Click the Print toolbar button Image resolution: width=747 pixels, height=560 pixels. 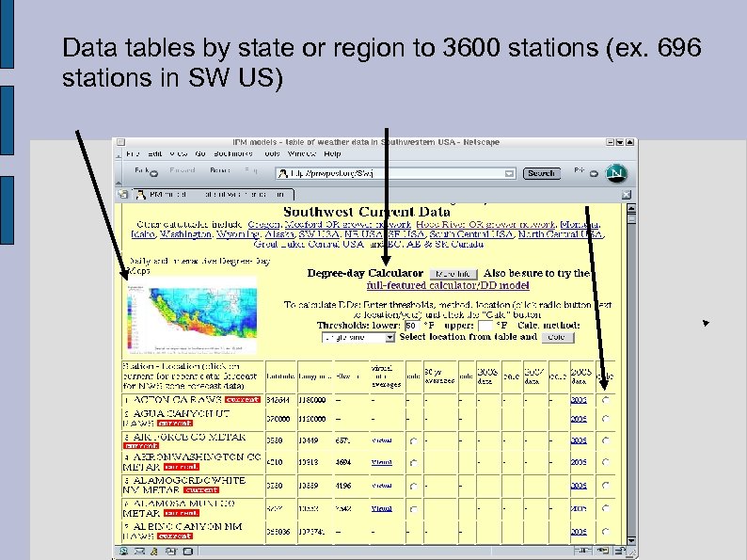(x=579, y=170)
